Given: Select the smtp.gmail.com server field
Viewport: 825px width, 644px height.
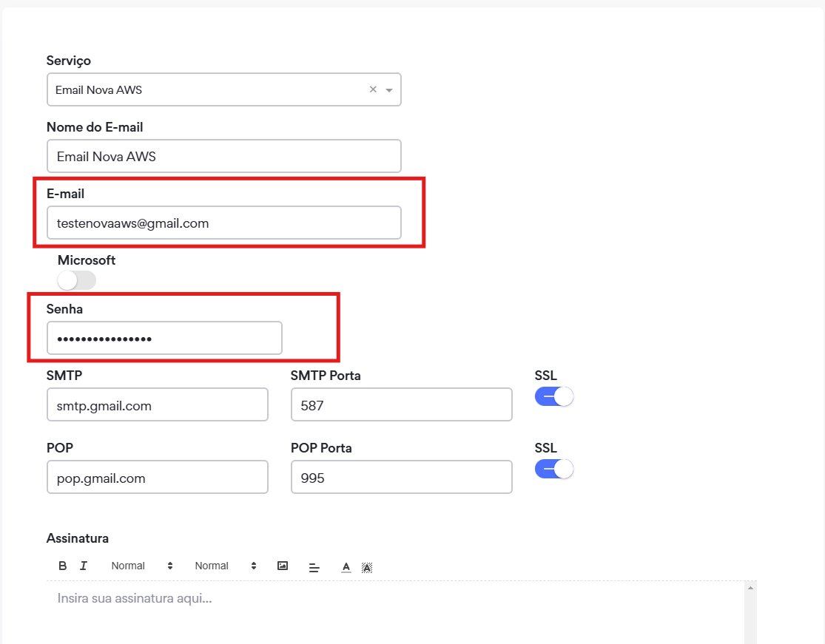Looking at the screenshot, I should (x=157, y=404).
